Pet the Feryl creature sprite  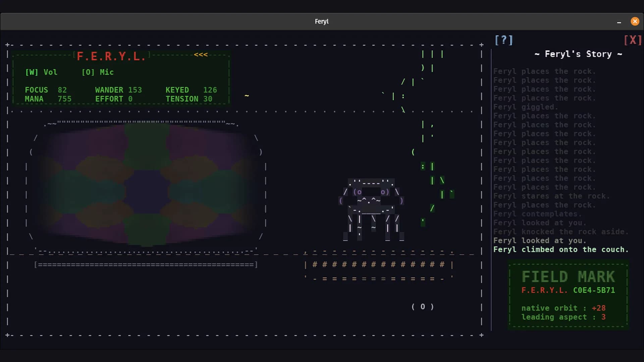click(371, 209)
